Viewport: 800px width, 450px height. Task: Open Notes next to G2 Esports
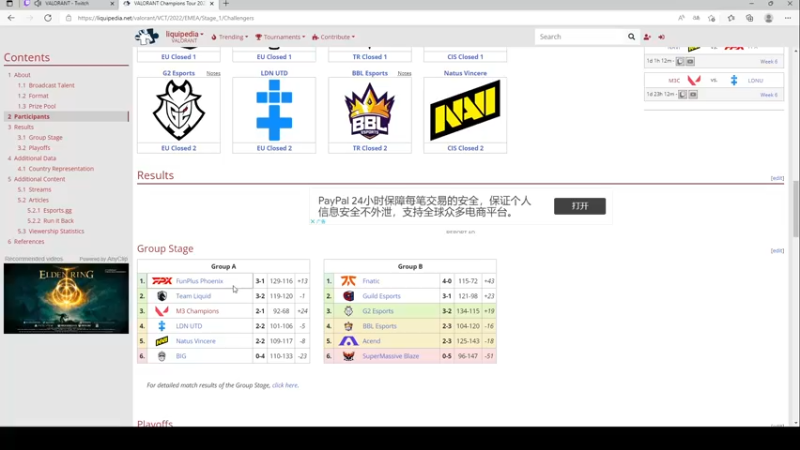[213, 73]
